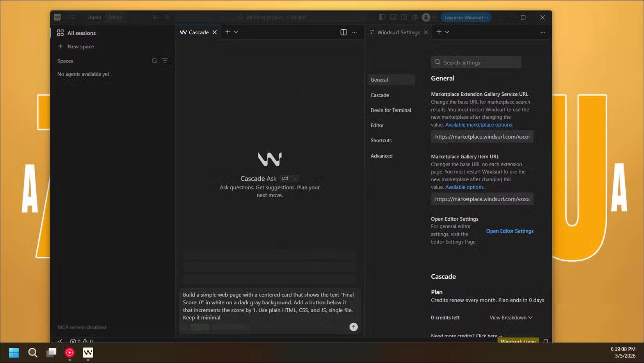Open Cascade pane more actions ellipsis
This screenshot has width=644, height=363.
click(x=354, y=32)
